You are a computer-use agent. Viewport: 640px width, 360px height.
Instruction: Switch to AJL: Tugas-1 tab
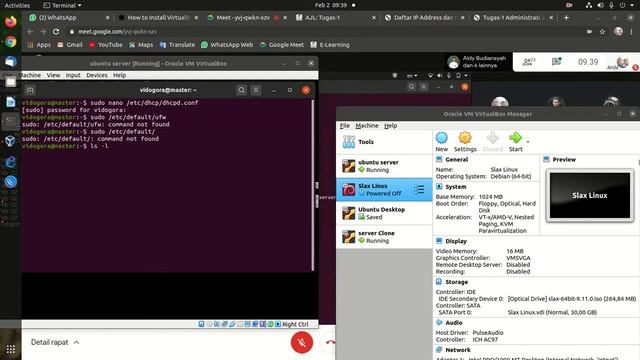(336, 18)
